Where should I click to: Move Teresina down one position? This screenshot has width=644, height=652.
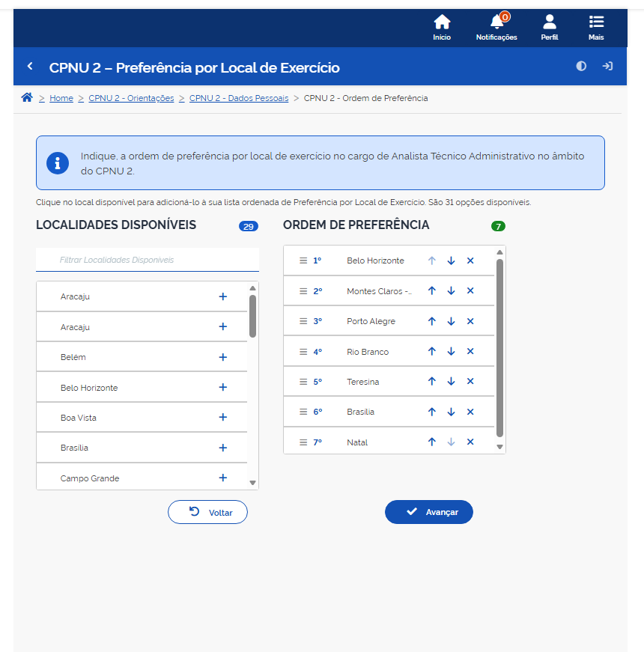[451, 382]
